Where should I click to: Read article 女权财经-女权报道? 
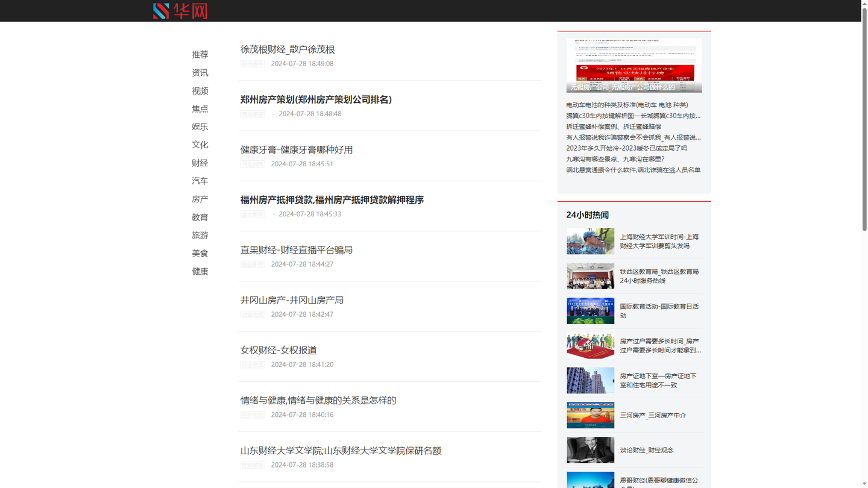tap(278, 349)
